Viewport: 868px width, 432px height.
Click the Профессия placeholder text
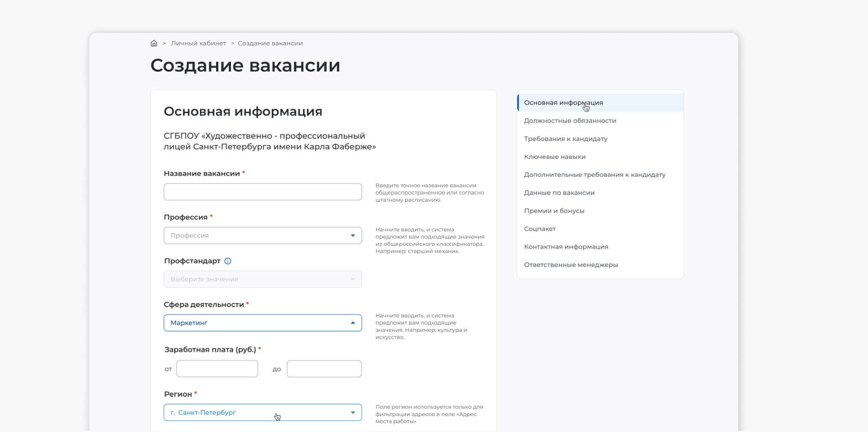coord(190,236)
